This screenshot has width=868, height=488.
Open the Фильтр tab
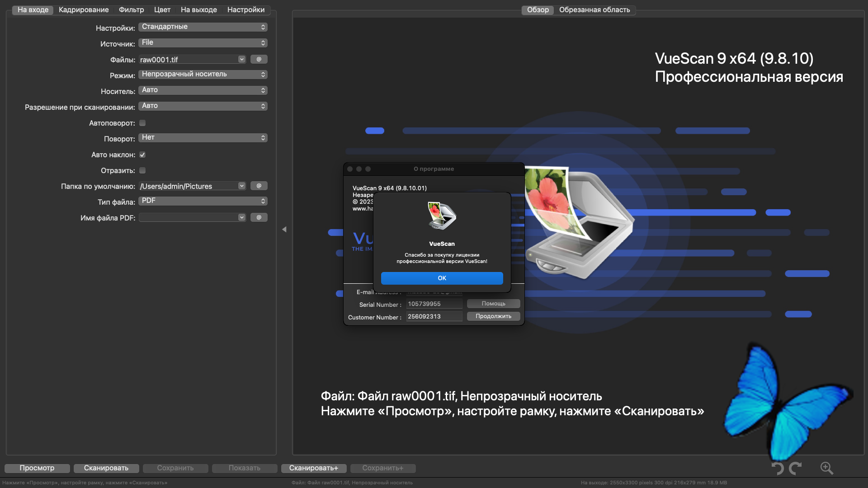pyautogui.click(x=132, y=10)
